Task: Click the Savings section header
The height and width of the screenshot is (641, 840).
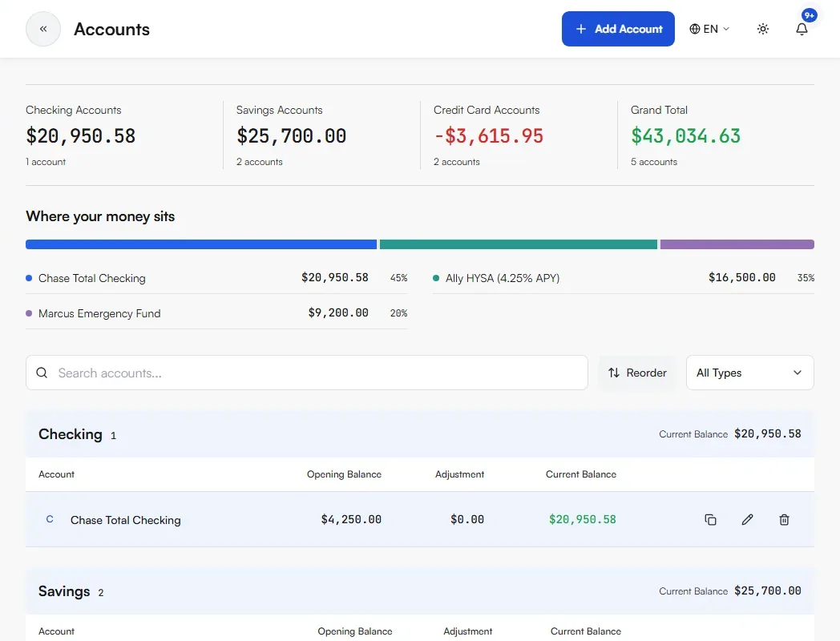Action: click(420, 591)
